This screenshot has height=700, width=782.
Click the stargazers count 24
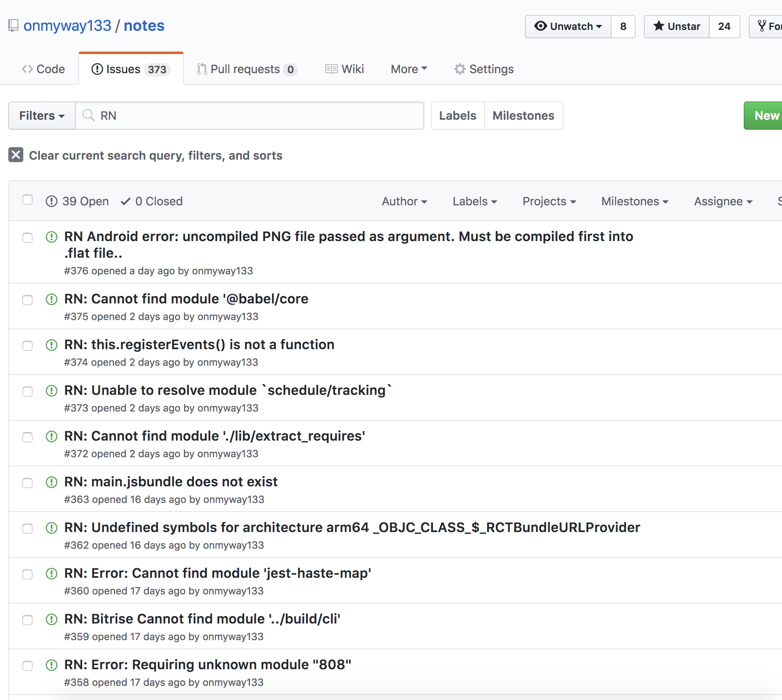pos(724,27)
